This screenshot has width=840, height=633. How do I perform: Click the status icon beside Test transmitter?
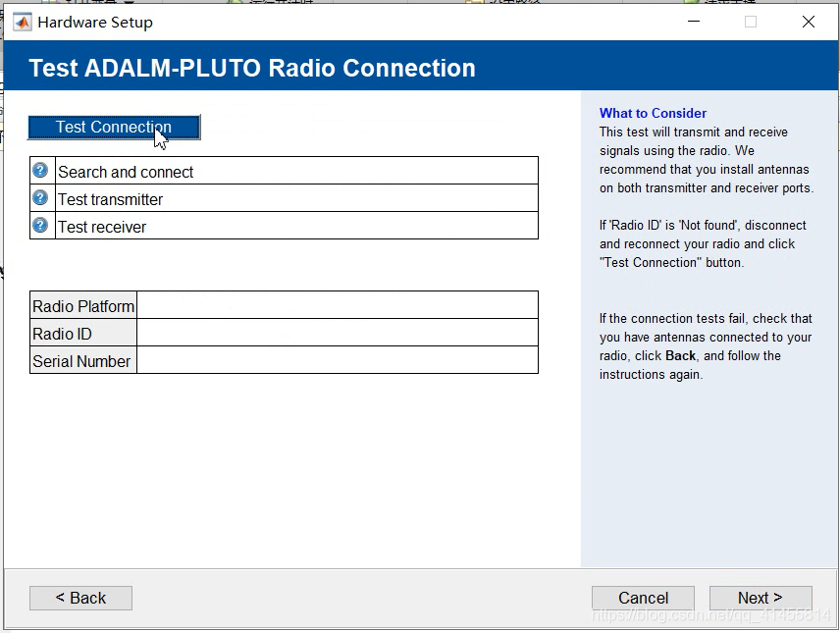pyautogui.click(x=40, y=197)
